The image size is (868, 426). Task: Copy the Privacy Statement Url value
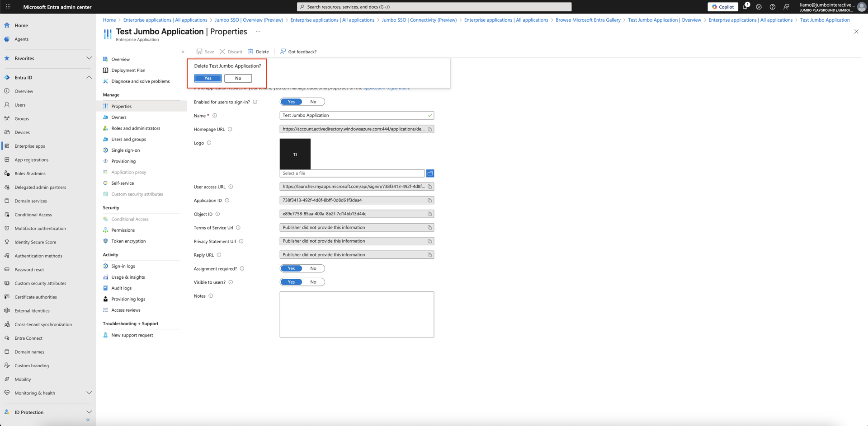pyautogui.click(x=430, y=241)
